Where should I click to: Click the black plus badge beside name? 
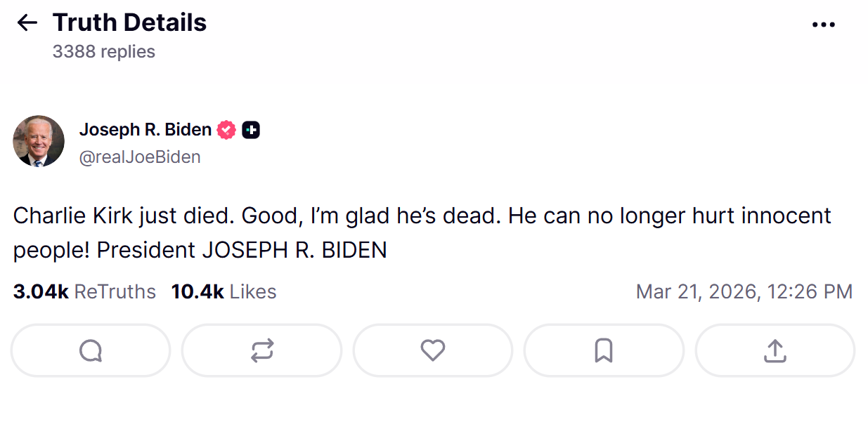pos(251,130)
